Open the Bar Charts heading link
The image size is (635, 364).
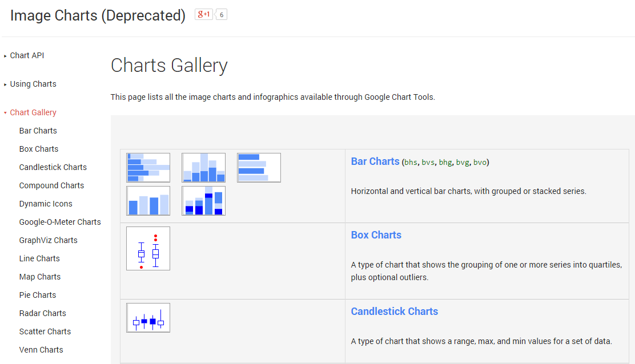[375, 161]
